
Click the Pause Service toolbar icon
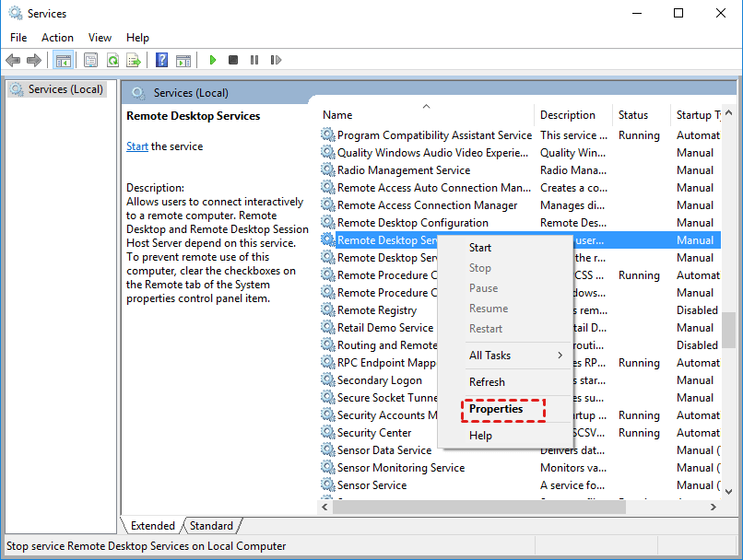pos(254,60)
